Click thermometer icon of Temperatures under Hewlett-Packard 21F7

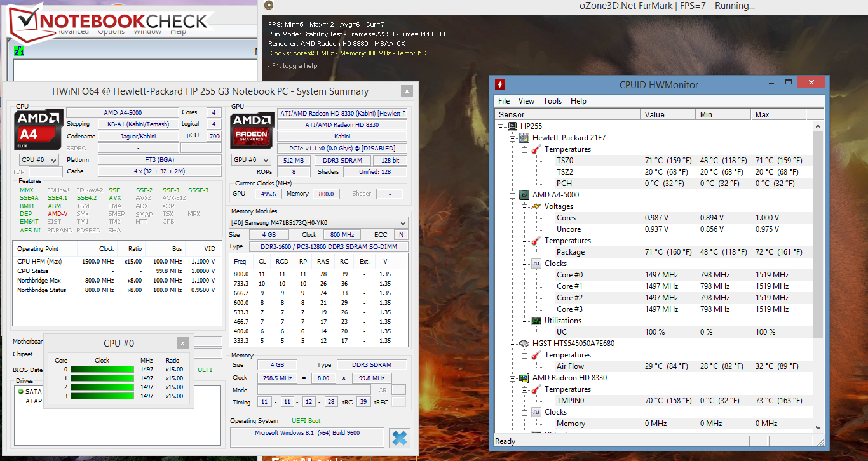point(536,149)
